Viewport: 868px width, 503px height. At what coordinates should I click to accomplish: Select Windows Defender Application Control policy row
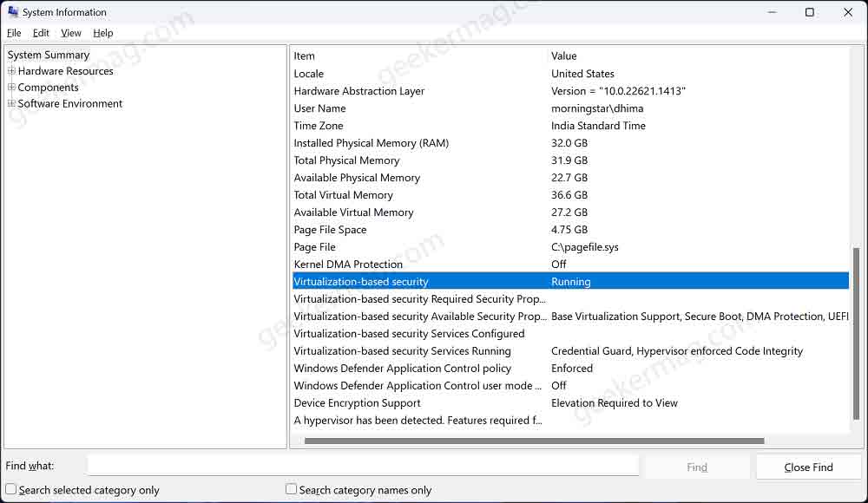[571, 369]
